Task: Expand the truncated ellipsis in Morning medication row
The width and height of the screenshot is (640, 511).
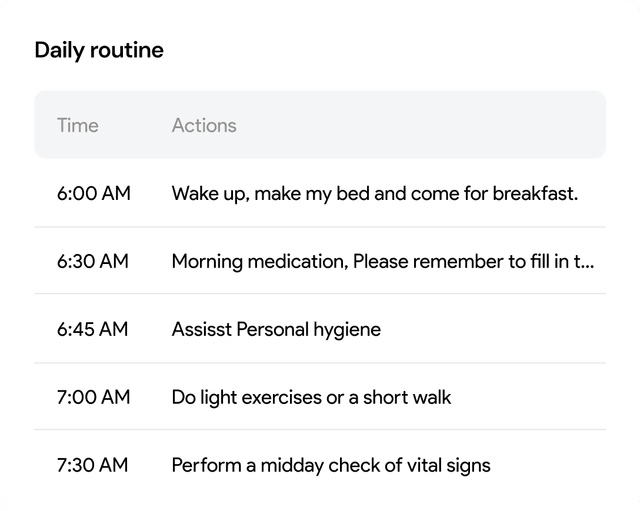Action: (587, 262)
